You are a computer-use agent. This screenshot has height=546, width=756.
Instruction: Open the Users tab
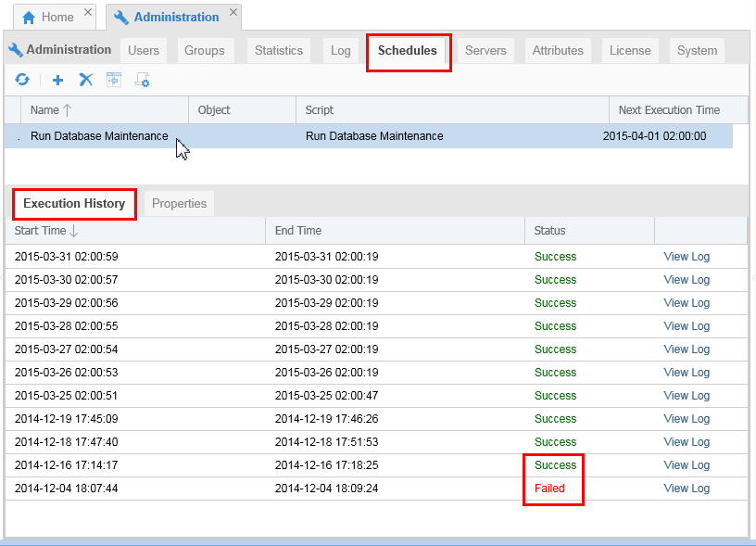[144, 50]
